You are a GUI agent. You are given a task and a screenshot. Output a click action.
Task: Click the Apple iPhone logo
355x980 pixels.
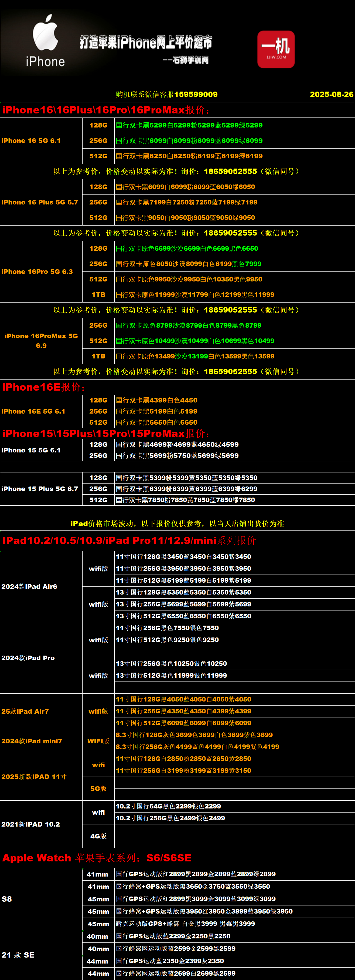(x=45, y=41)
